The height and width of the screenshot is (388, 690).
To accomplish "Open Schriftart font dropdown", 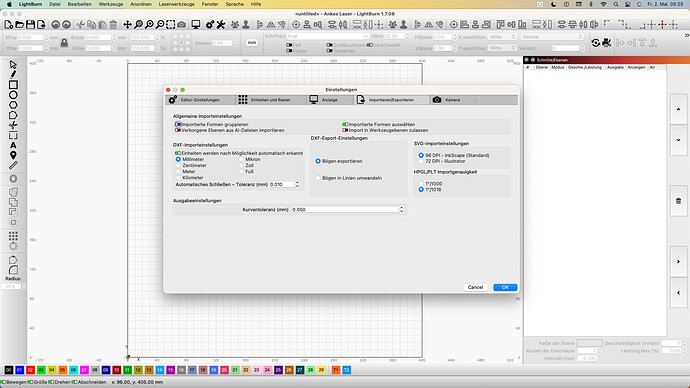I will coord(327,36).
